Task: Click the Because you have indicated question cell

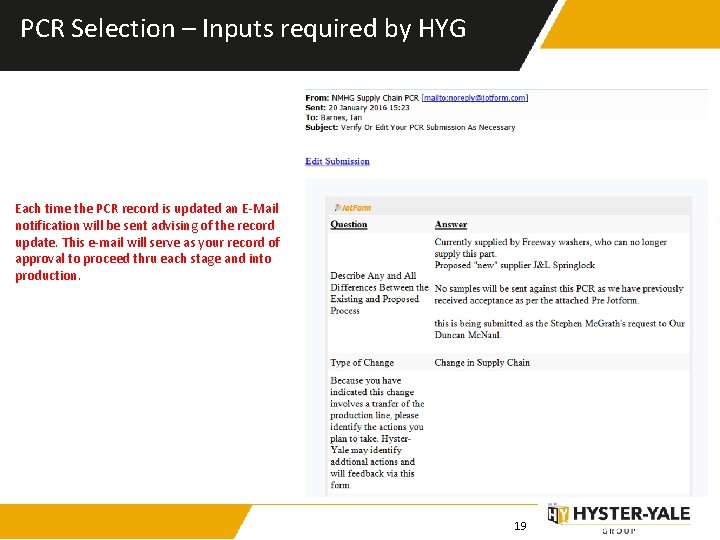Action: [377, 433]
